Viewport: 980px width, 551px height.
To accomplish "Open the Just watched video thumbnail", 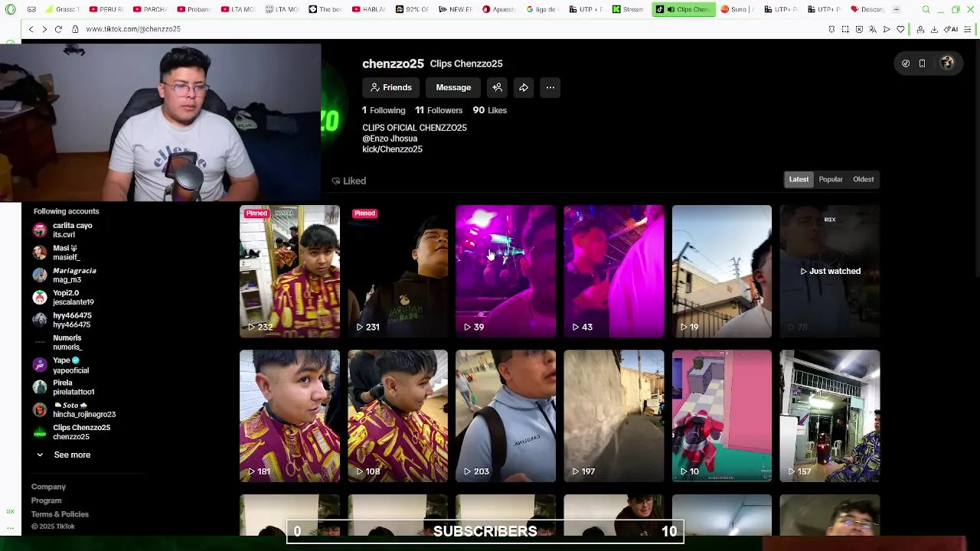I will pyautogui.click(x=830, y=271).
